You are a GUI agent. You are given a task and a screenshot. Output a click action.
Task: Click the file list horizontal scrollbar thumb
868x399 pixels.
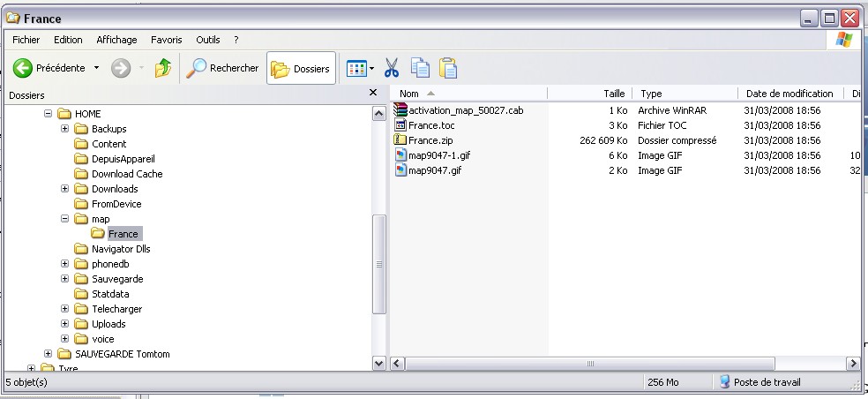(590, 364)
